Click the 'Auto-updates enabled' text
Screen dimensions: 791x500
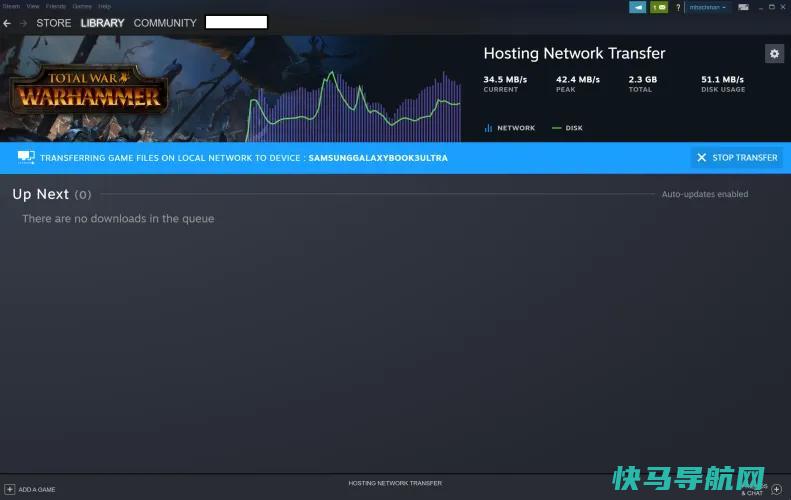(705, 194)
